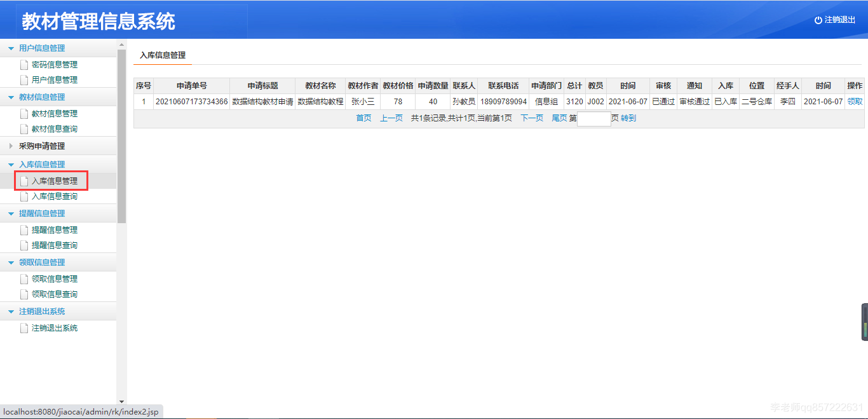
Task: Click the page number input field
Action: [593, 118]
